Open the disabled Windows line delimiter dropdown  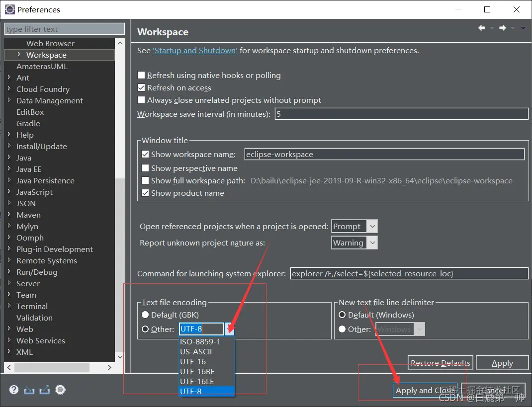coord(420,329)
